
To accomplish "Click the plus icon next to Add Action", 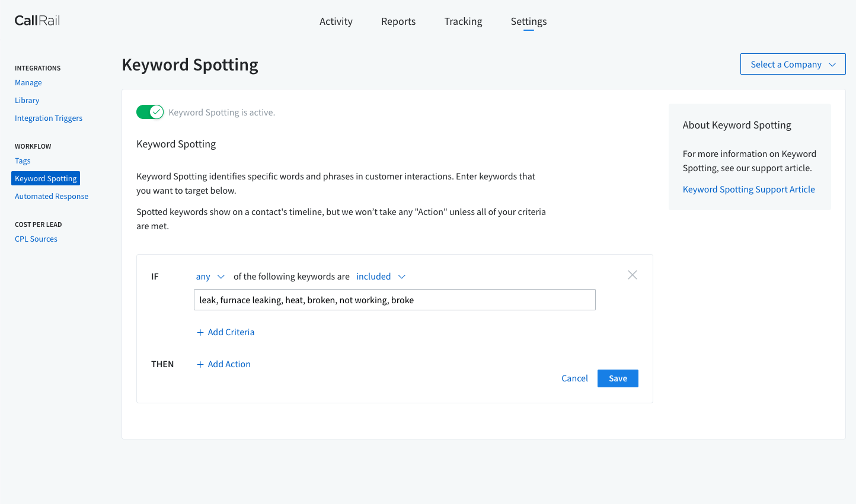I will [x=200, y=364].
